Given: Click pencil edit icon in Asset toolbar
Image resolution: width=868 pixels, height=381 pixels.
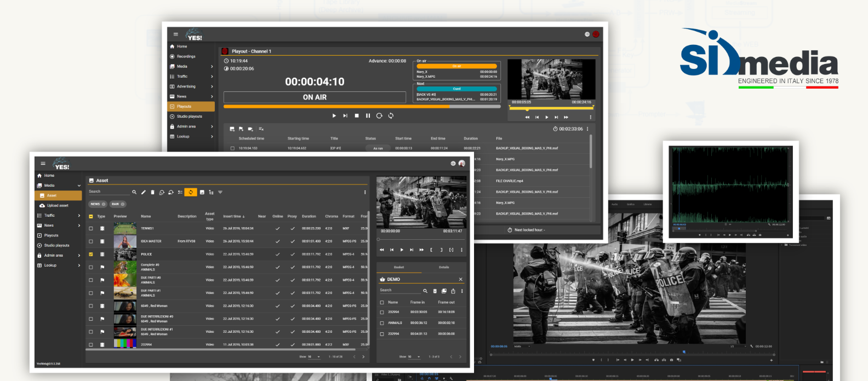Looking at the screenshot, I should click(x=144, y=192).
